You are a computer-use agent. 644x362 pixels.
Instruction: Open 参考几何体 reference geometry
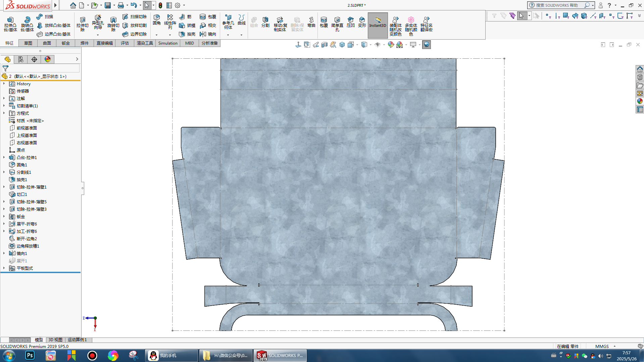[x=228, y=22]
